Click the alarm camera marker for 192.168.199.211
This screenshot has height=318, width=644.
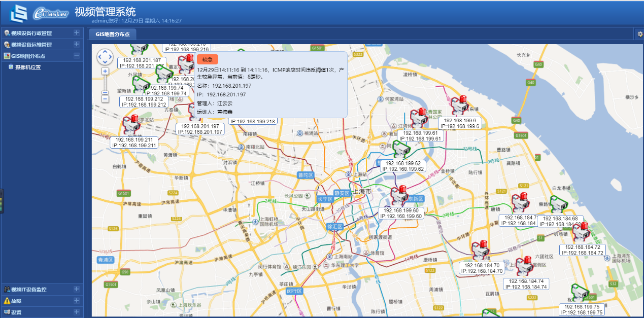point(132,125)
